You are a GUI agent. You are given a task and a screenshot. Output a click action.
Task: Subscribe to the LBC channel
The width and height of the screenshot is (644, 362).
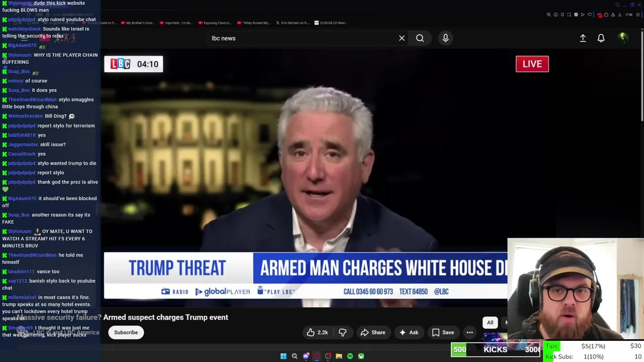click(x=126, y=332)
